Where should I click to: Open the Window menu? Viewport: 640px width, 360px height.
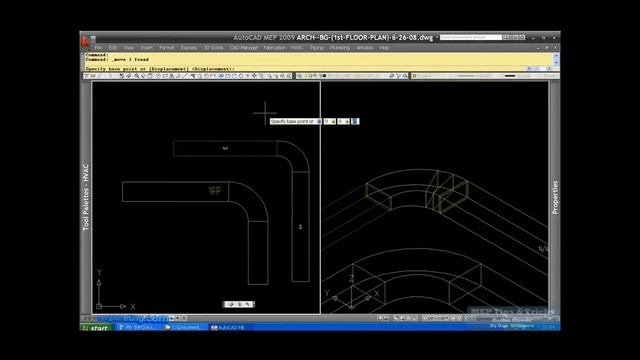coord(364,48)
